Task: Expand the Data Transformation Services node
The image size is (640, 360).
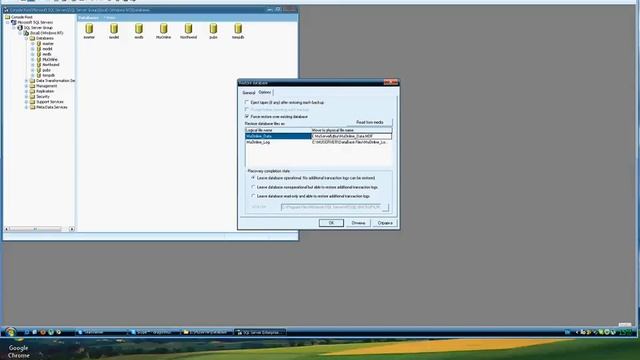Action: [27, 81]
